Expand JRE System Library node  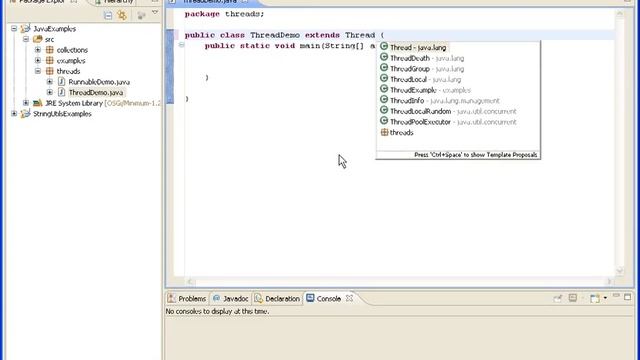(x=26, y=103)
